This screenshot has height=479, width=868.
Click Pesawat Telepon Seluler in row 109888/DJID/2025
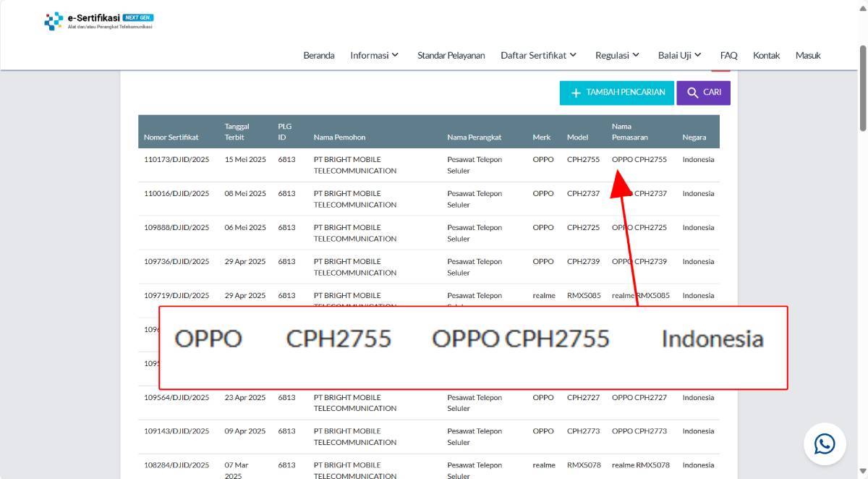pos(475,233)
